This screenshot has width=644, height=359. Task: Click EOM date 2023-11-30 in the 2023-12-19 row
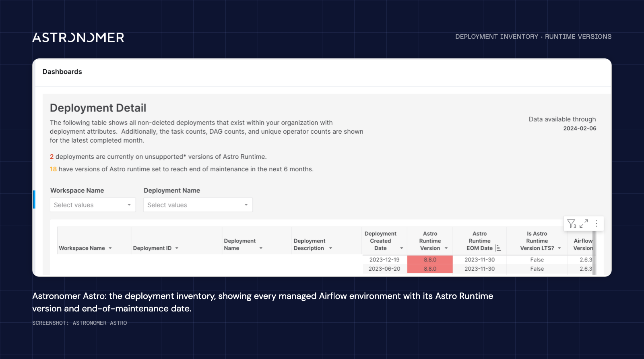click(x=479, y=260)
